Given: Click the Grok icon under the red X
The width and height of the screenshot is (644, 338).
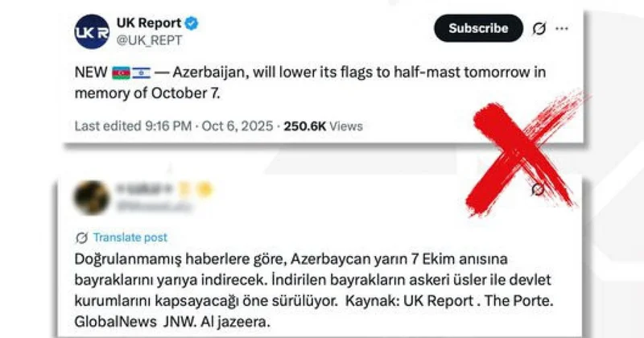Looking at the screenshot, I should coord(538,189).
